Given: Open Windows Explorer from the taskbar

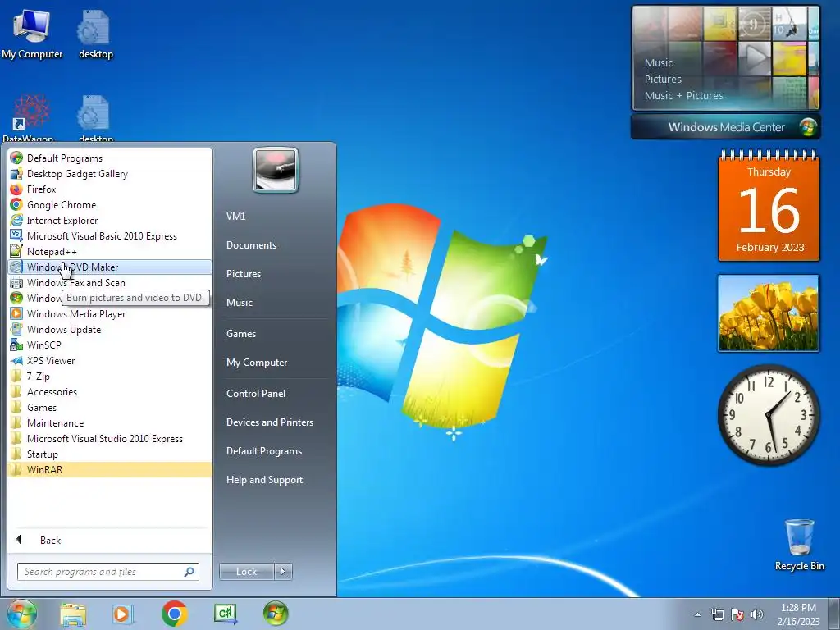Looking at the screenshot, I should (73, 614).
